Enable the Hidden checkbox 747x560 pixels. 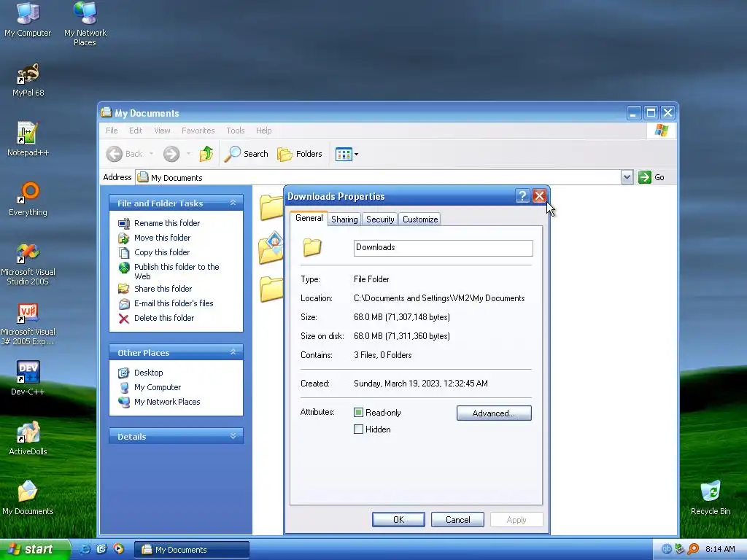click(359, 429)
